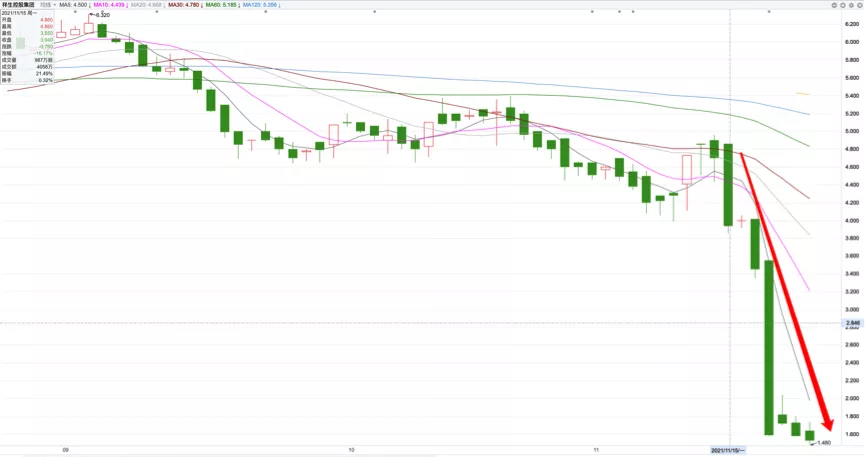The height and width of the screenshot is (458, 865).
Task: Click the leftmost event marker dot above the chart
Action: point(74,12)
